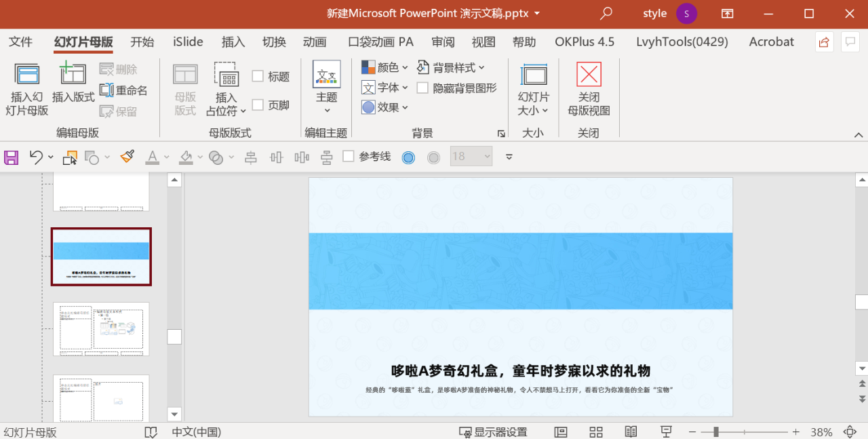868x439 pixels.
Task: Click the zoom out minus button
Action: [692, 432]
